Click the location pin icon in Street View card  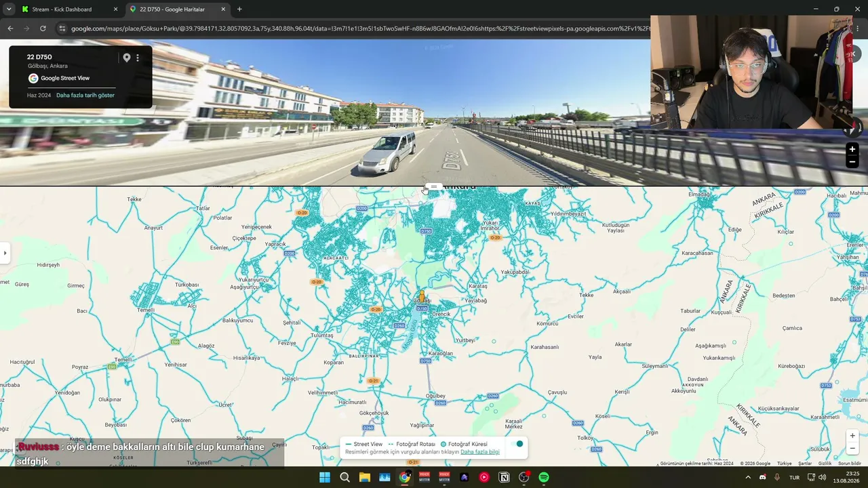tap(126, 58)
